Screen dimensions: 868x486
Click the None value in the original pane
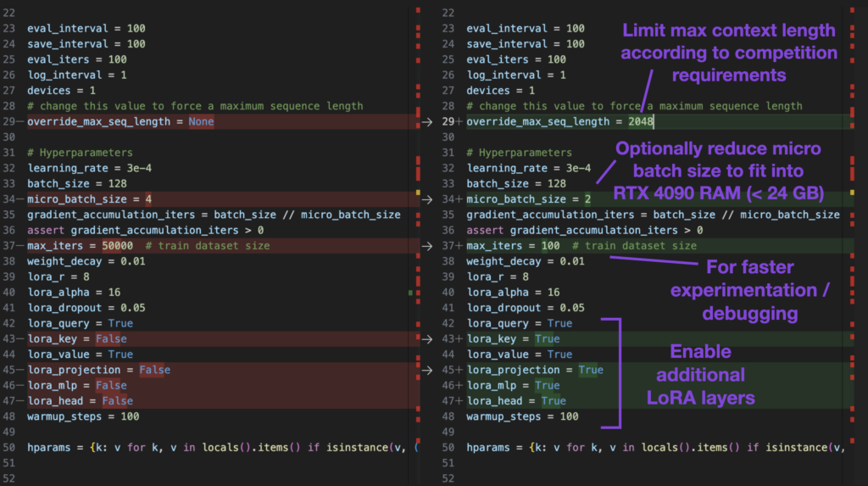tap(201, 122)
